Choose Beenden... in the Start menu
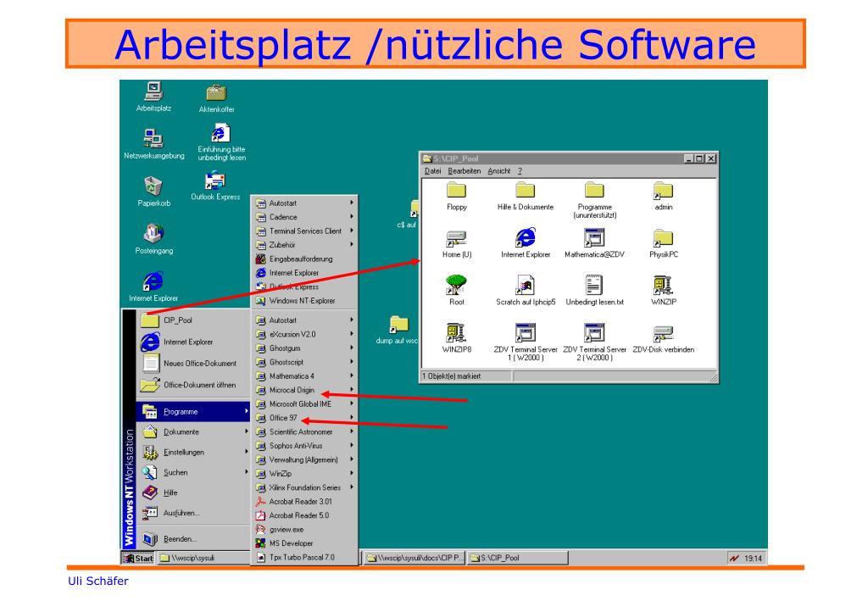 tap(192, 538)
